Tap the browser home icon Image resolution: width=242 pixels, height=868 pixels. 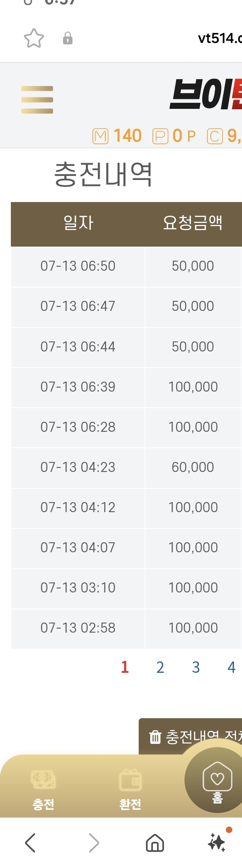tap(155, 842)
